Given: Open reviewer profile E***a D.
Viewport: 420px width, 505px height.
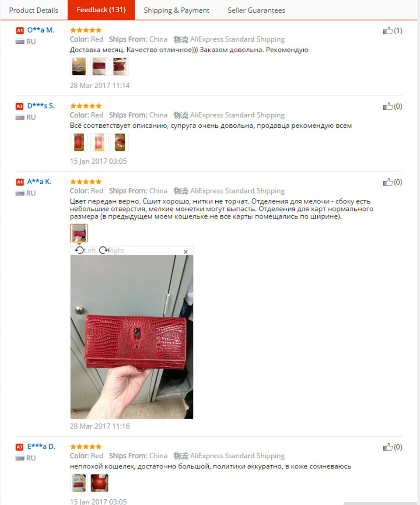Looking at the screenshot, I should click(x=41, y=447).
